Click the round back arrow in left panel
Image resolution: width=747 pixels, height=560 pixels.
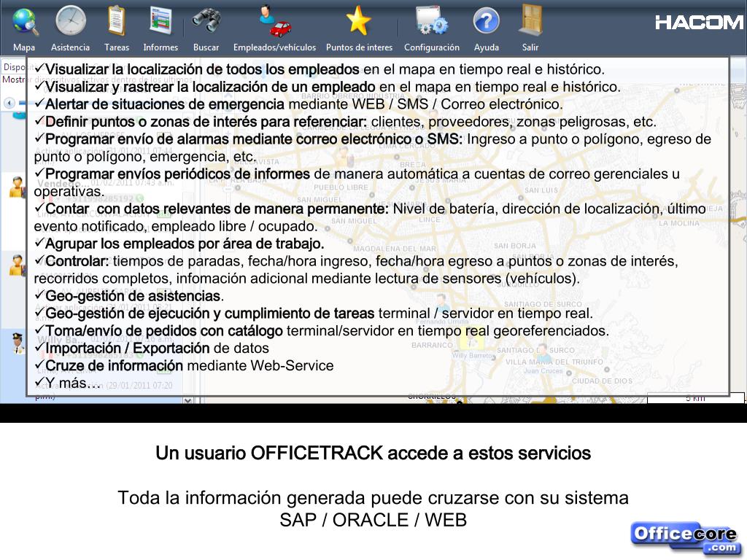coord(9,103)
